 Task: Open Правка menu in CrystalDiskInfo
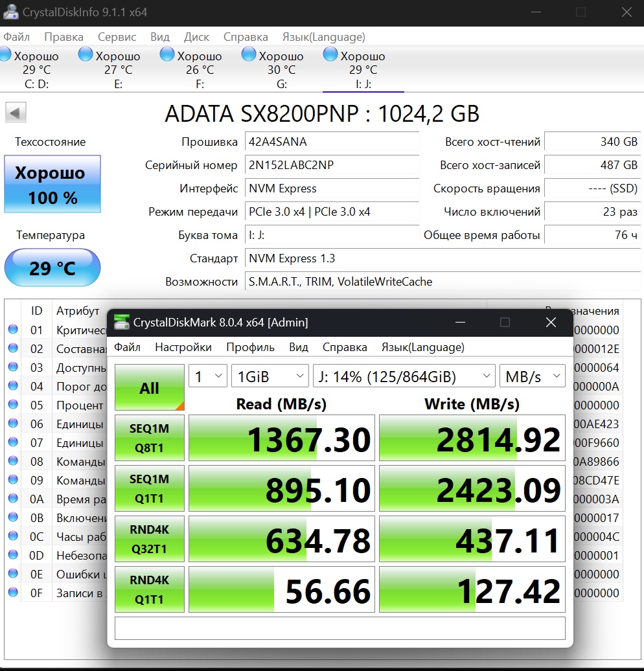pos(63,37)
